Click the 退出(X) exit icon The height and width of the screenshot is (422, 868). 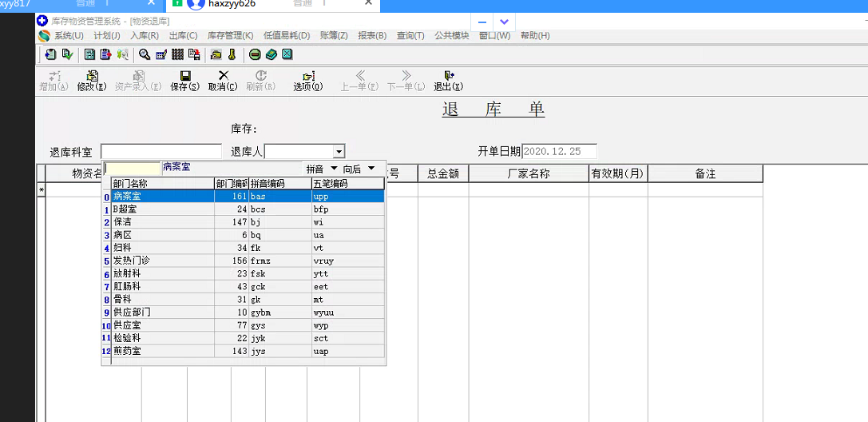(x=448, y=76)
